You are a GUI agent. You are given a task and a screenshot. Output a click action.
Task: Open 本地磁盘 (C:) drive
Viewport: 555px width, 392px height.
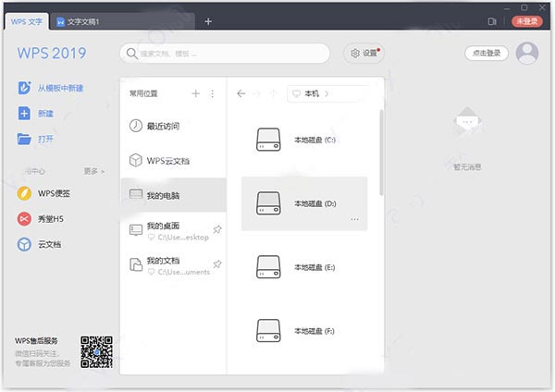pyautogui.click(x=304, y=140)
